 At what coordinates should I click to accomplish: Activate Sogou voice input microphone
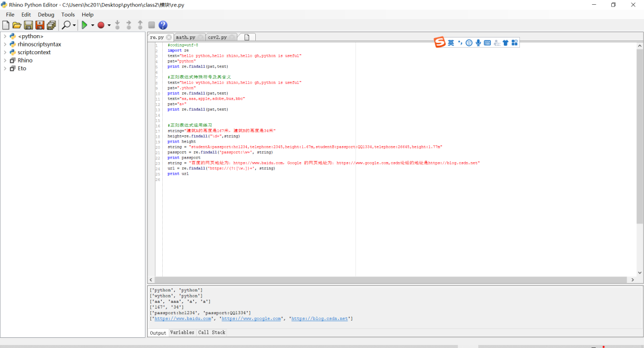(478, 43)
